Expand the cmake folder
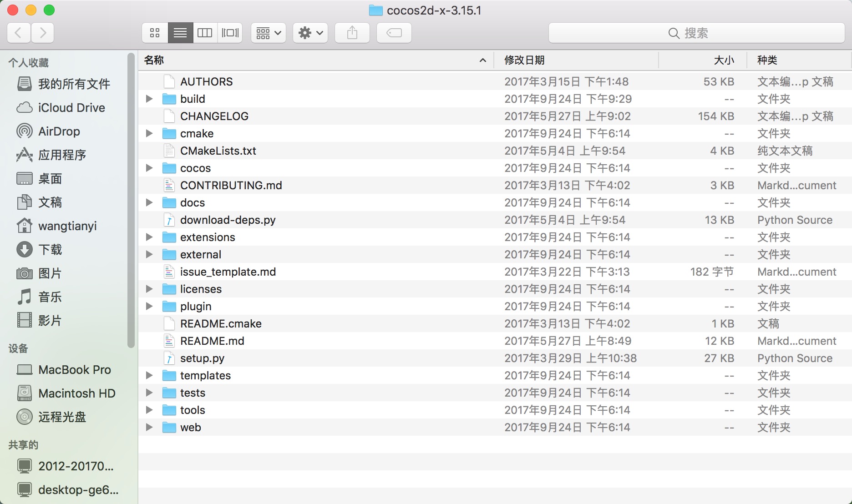The image size is (852, 504). 149,133
